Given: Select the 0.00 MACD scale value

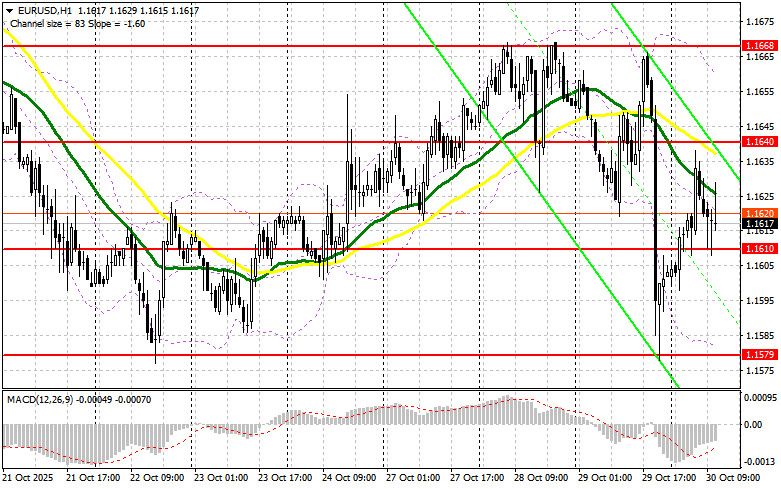Looking at the screenshot, I should tap(753, 424).
